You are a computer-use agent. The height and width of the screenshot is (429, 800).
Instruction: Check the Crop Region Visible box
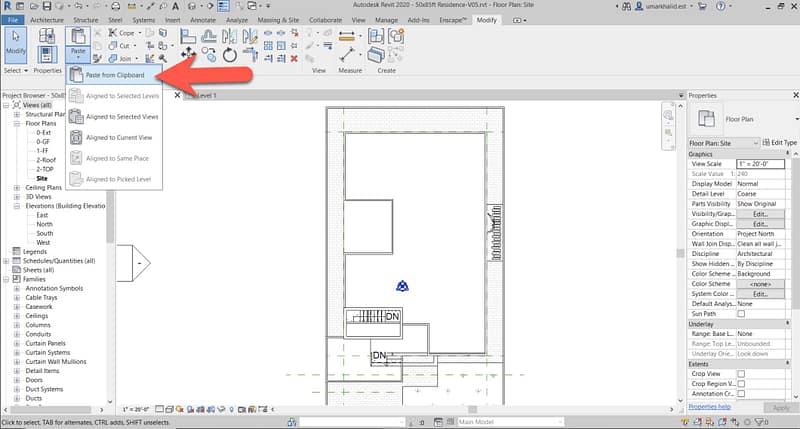tap(741, 383)
